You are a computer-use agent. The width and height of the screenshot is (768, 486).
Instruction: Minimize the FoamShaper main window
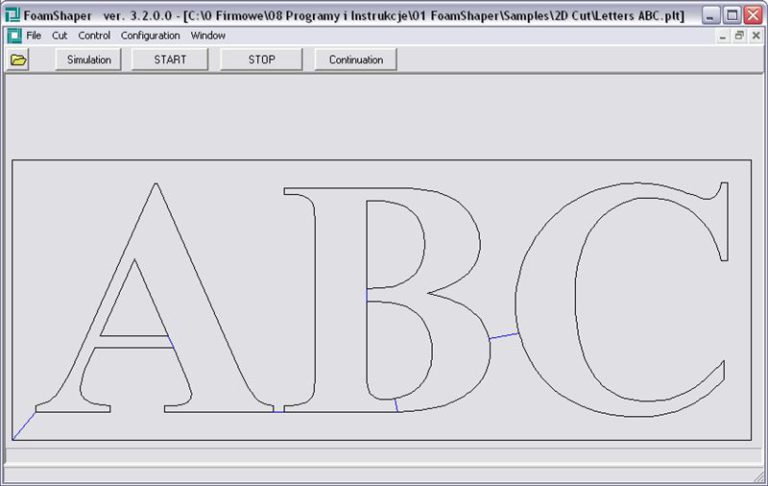(x=709, y=15)
